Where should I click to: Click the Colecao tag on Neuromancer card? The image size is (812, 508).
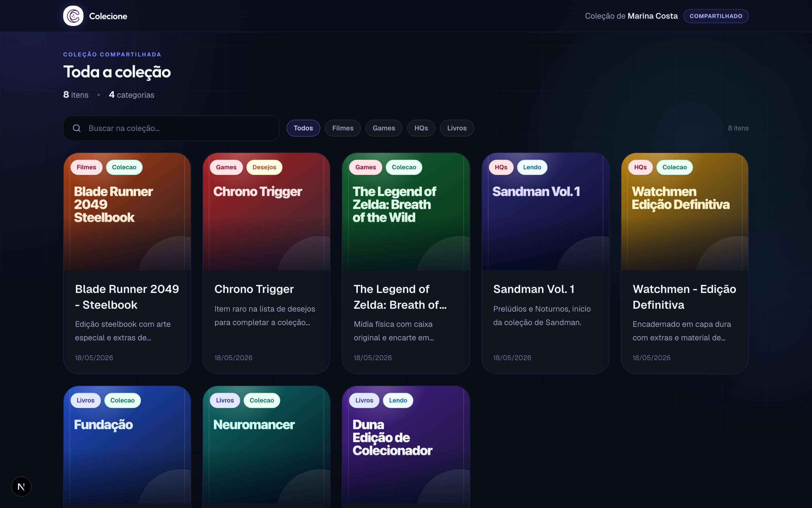[x=262, y=400]
